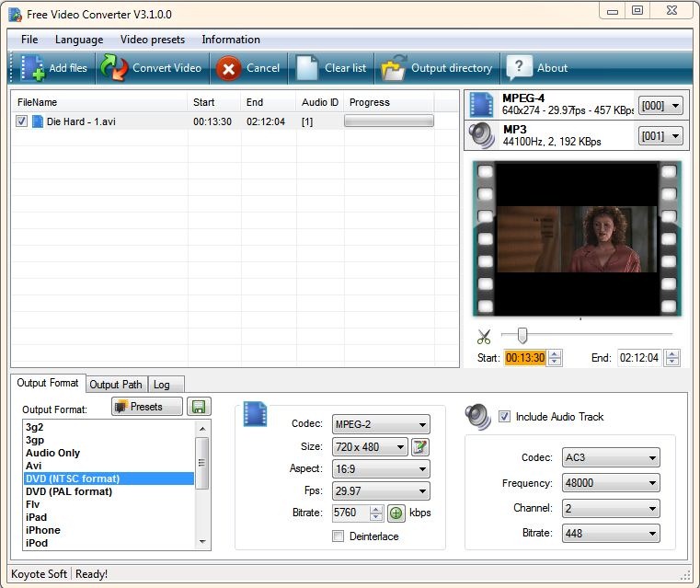Switch to the Output Path tab

[x=116, y=385]
